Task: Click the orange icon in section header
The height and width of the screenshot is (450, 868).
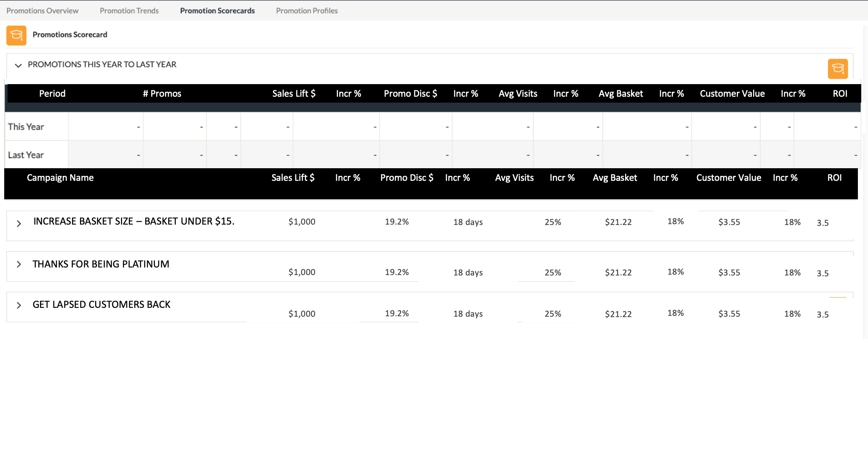Action: [x=837, y=69]
